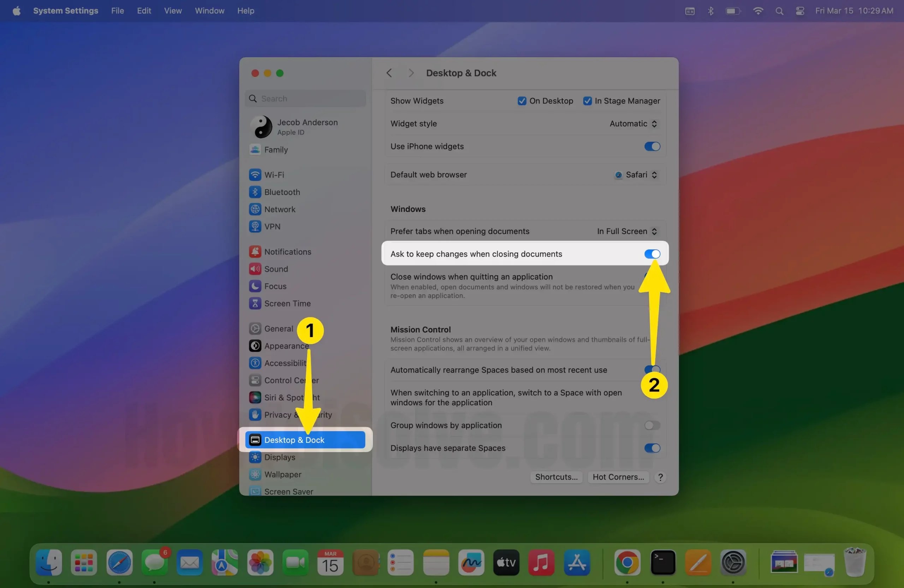This screenshot has width=904, height=588.
Task: Open the Window menu
Action: point(209,11)
